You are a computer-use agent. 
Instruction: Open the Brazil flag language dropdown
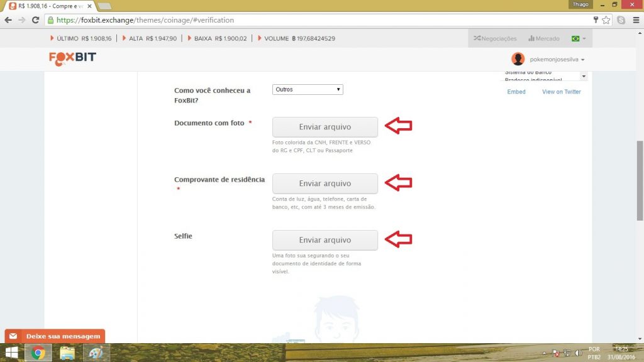578,39
